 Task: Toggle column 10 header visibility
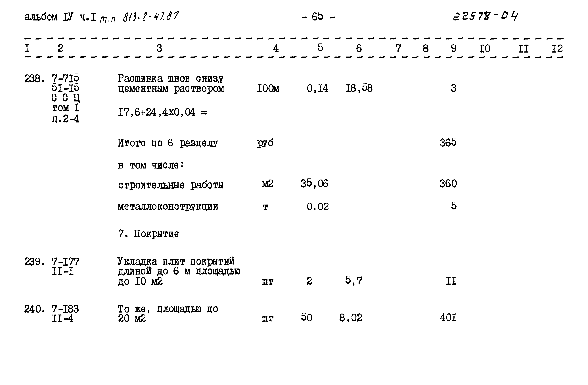click(488, 48)
